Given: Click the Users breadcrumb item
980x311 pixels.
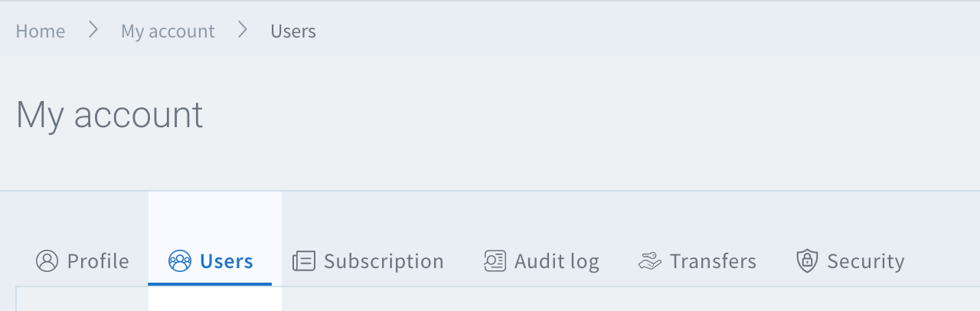Looking at the screenshot, I should (293, 31).
